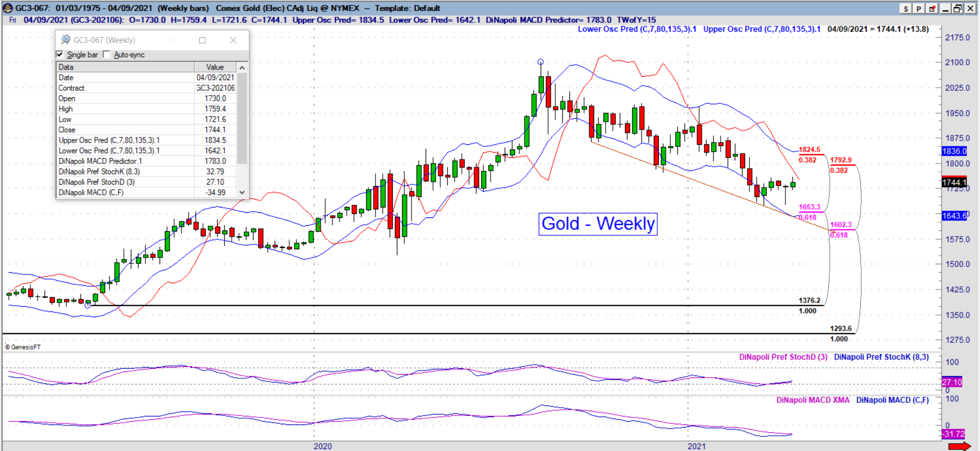Click the pop-out window icon with red arrow
980x451 pixels.
[x=932, y=8]
